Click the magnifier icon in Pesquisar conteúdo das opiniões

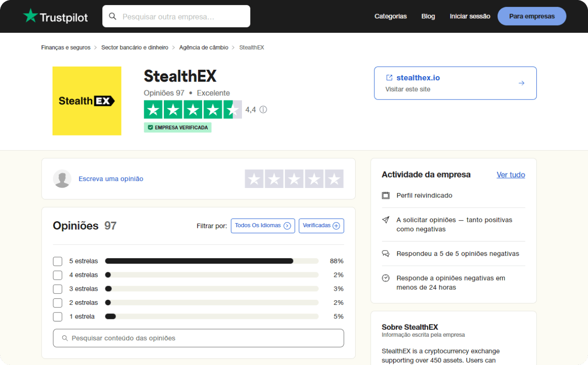(x=64, y=338)
